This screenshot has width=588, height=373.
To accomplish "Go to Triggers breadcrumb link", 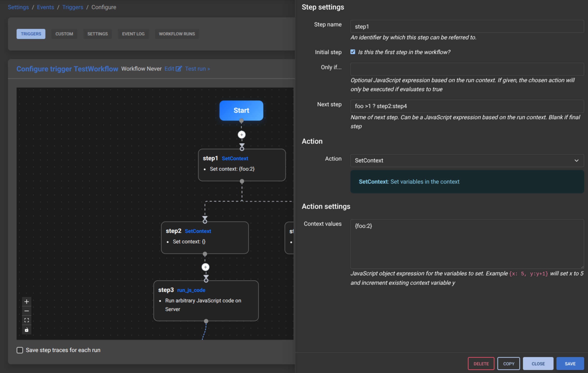I will coord(73,7).
